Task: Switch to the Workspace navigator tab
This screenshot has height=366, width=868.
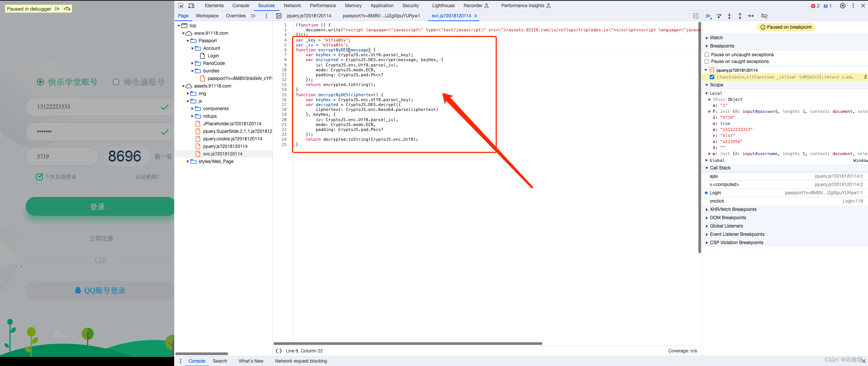Action: point(207,16)
